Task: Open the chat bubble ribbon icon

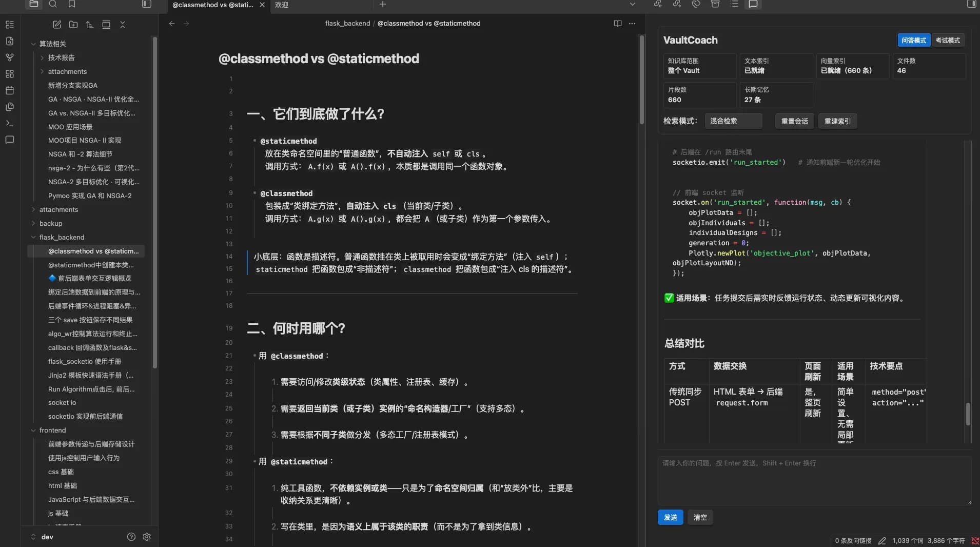Action: pos(10,140)
